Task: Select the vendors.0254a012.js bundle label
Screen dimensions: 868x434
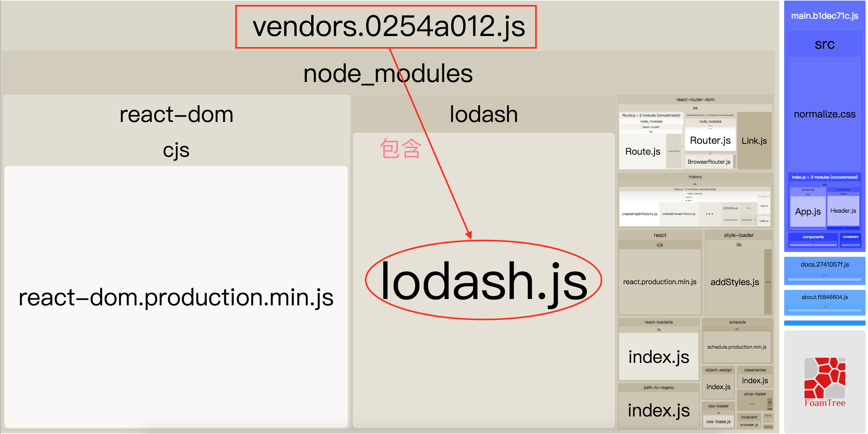Action: [x=389, y=27]
